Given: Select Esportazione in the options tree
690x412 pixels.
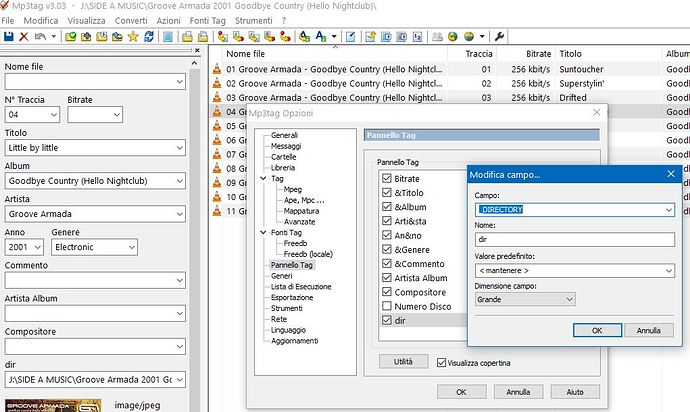Looking at the screenshot, I should pyautogui.click(x=292, y=297).
